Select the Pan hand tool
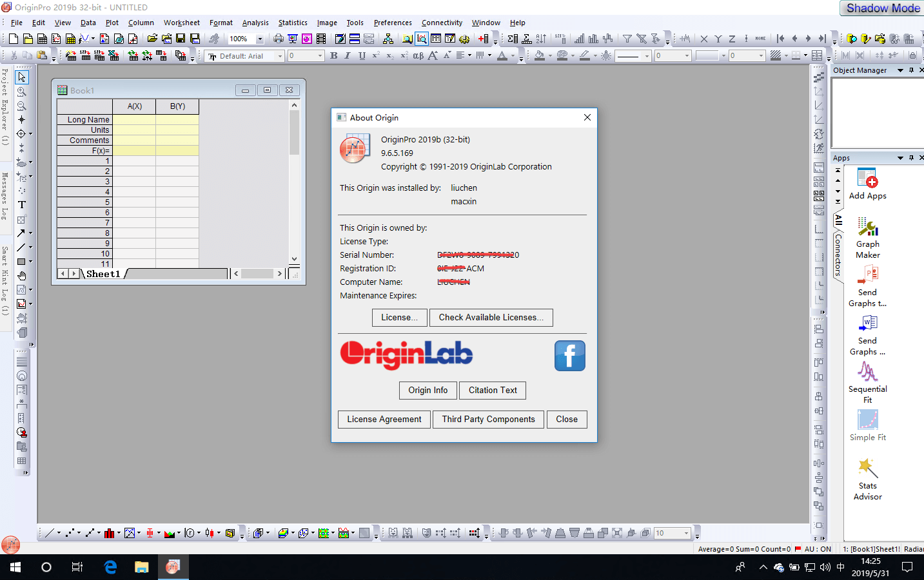 [x=22, y=275]
